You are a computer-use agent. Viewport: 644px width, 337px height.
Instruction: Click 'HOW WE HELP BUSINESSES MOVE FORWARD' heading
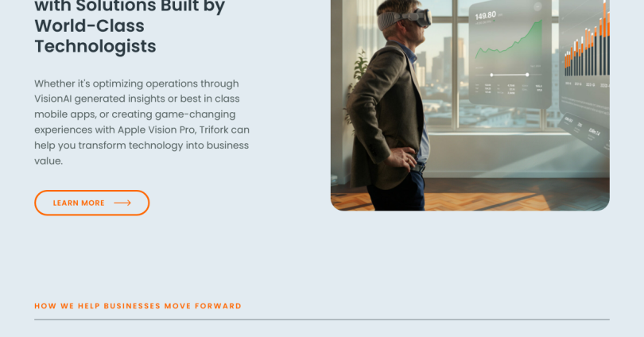pos(138,306)
